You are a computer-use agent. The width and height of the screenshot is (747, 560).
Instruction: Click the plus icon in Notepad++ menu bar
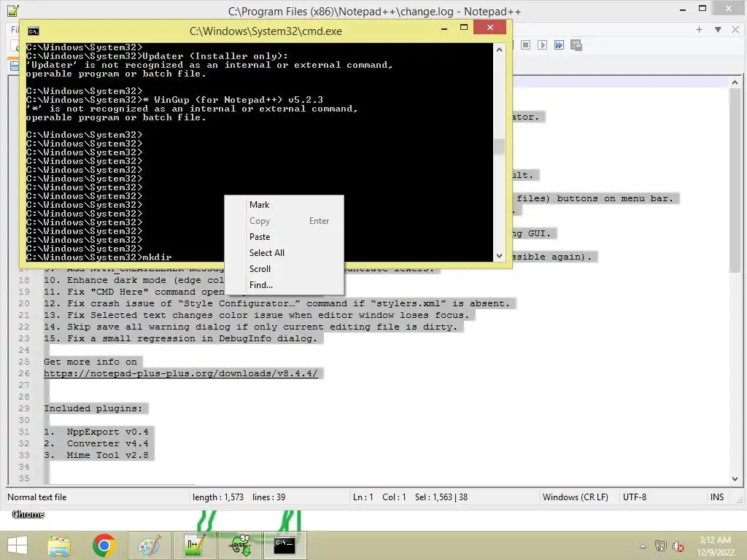699,29
